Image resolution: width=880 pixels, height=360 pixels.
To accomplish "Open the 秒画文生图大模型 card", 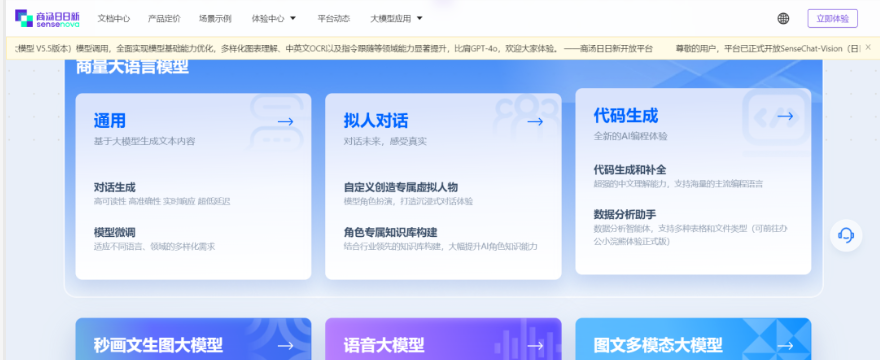I will [x=193, y=339].
